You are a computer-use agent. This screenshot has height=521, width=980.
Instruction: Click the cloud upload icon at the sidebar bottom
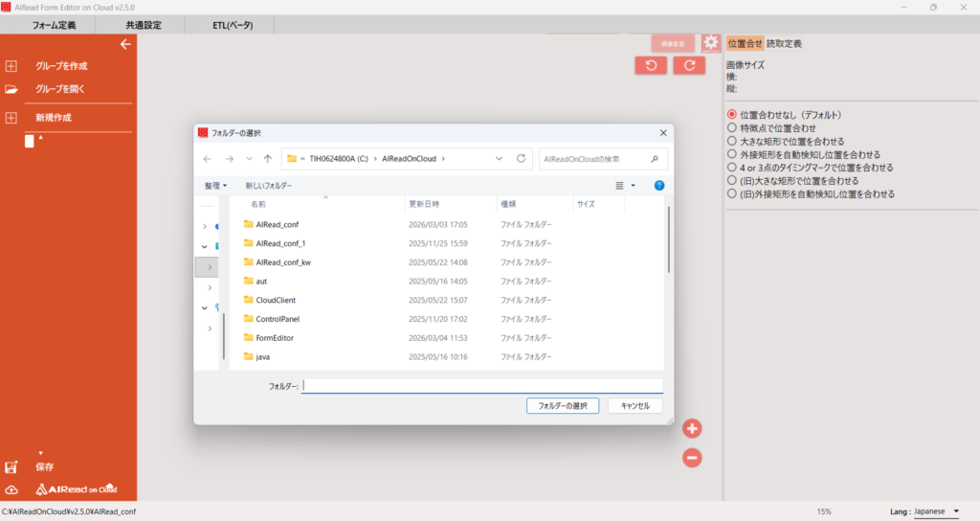11,489
